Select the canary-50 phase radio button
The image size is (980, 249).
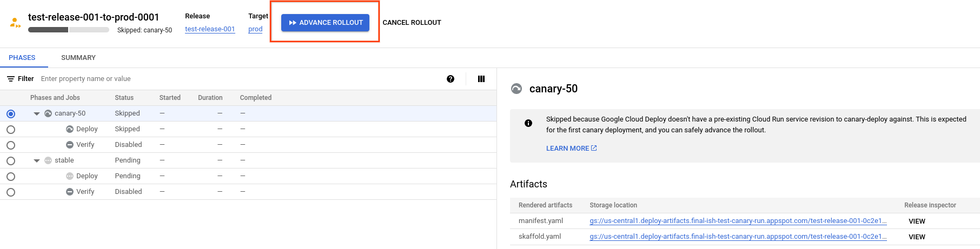[11, 114]
